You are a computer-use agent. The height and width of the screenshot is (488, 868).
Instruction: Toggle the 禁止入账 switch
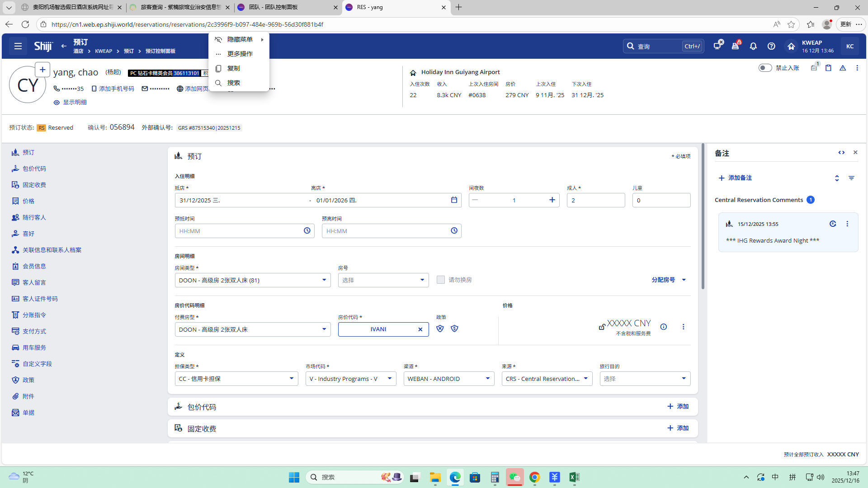point(765,68)
